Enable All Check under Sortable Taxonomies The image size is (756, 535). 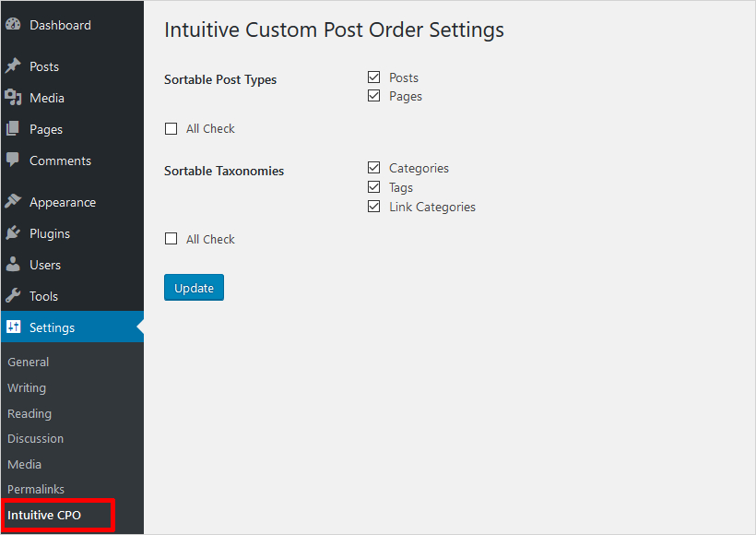coord(171,239)
